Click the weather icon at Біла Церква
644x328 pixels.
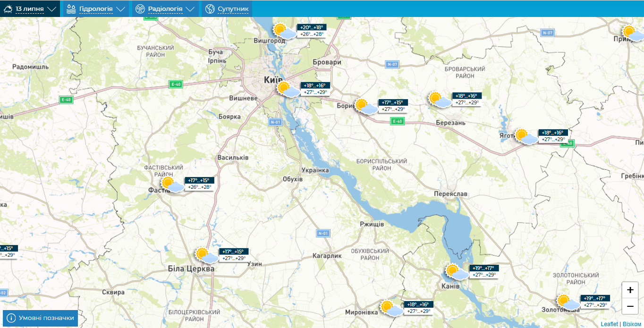(207, 255)
